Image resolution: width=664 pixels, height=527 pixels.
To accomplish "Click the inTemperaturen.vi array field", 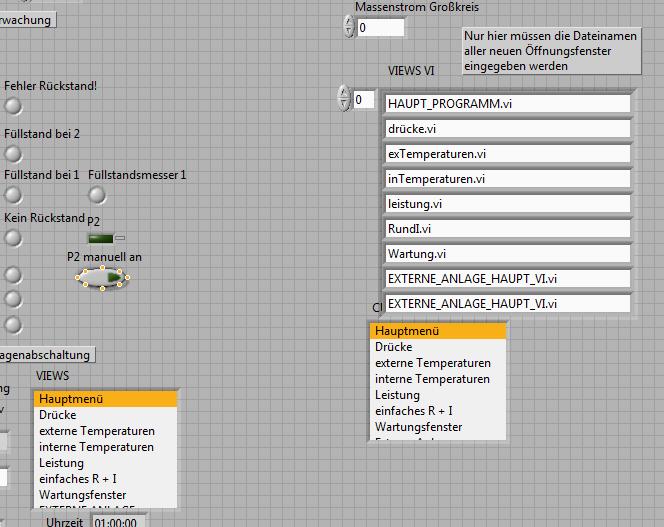I will (507, 179).
